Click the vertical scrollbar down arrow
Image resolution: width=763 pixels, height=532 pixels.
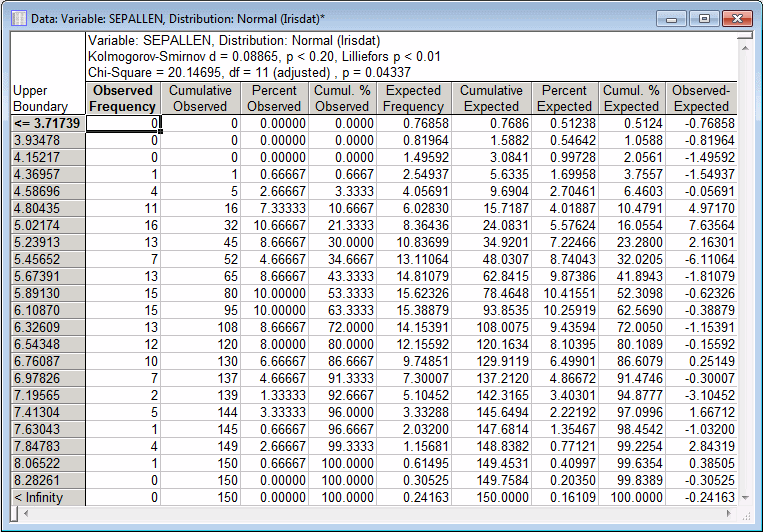point(743,497)
